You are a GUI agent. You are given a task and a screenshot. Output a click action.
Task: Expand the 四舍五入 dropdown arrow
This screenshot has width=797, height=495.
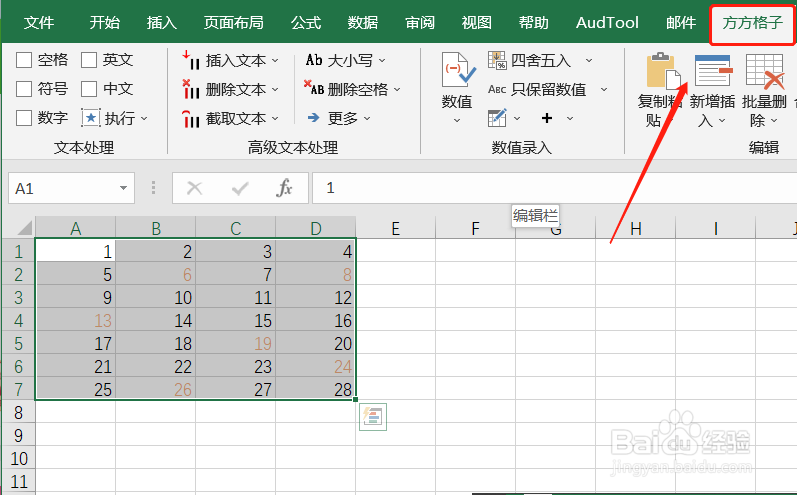pos(589,60)
